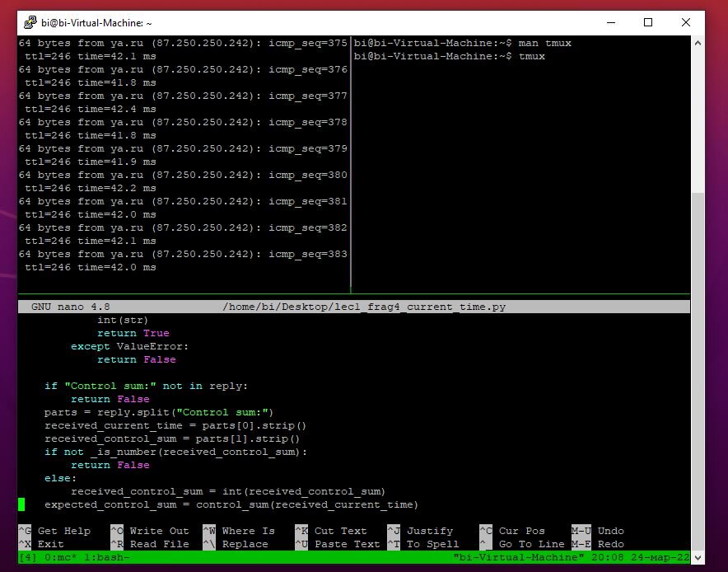This screenshot has height=572, width=728.
Task: Click the 'parts = reply.split' code line
Action: click(159, 412)
